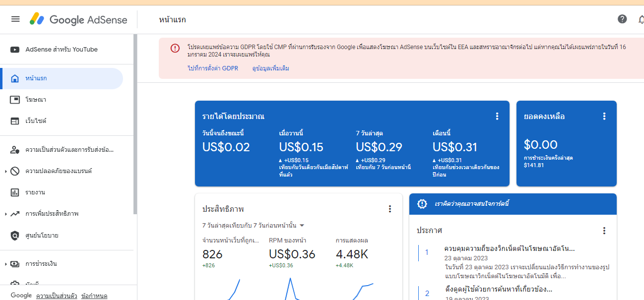
Task: Expand การชำระเงิน sidebar section
Action: pyautogui.click(x=6, y=264)
